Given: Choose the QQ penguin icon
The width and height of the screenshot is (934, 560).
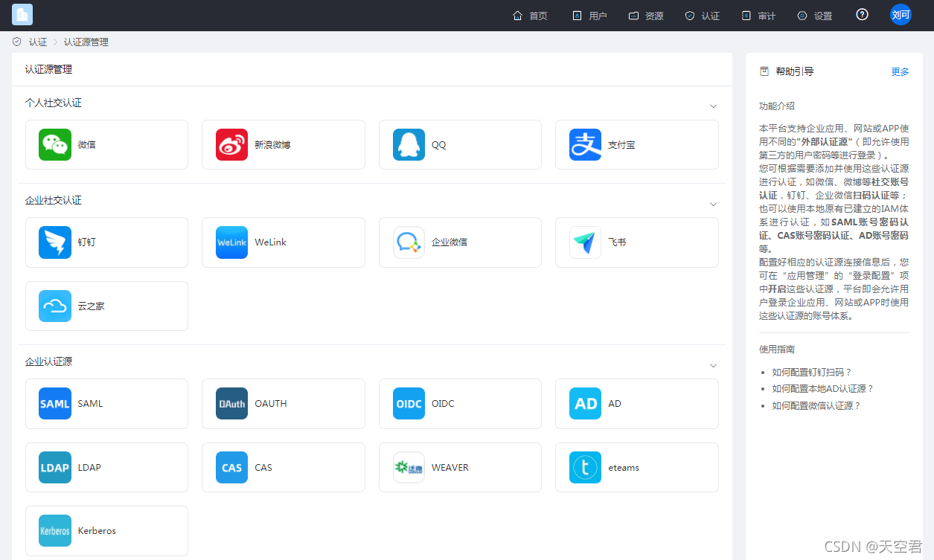Looking at the screenshot, I should [409, 145].
